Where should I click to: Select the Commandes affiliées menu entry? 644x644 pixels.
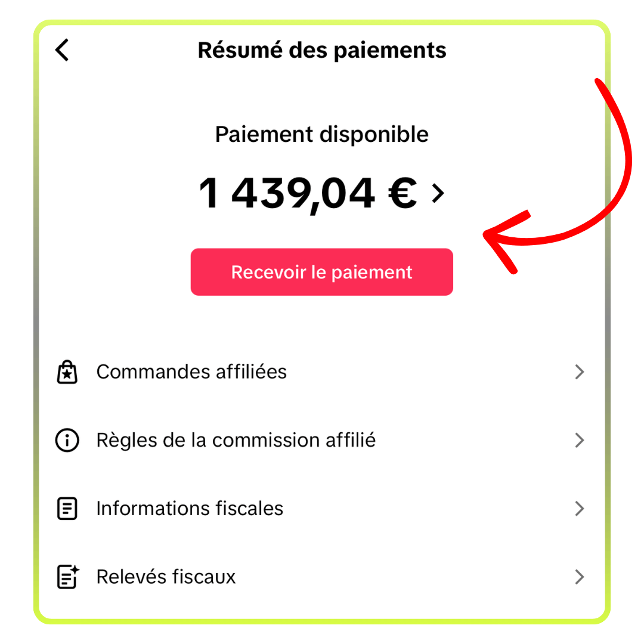click(x=191, y=372)
